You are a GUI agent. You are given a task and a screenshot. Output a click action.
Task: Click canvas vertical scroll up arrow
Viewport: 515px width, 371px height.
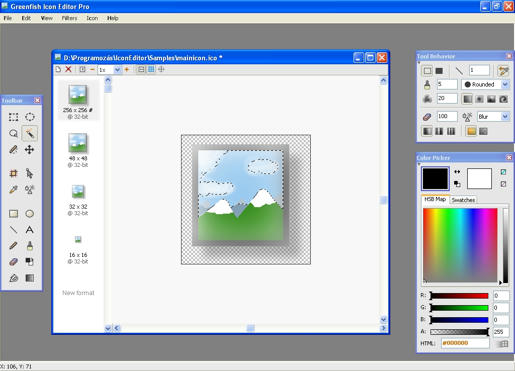point(383,80)
